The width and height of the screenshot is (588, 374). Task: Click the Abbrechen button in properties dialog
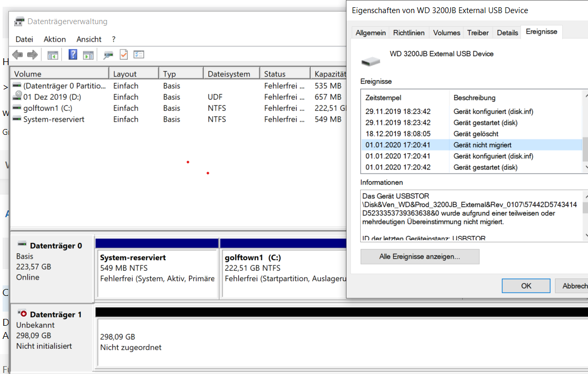click(x=573, y=286)
